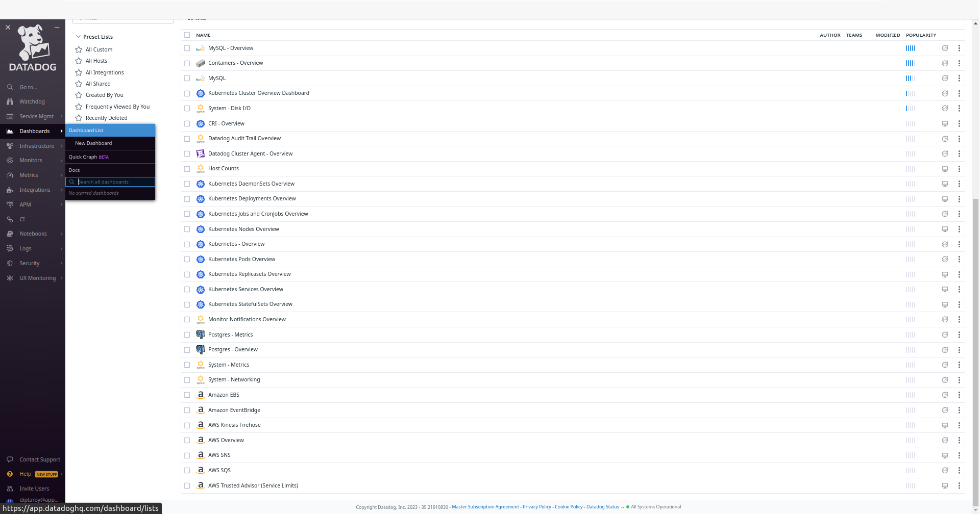Open Watchdog from the sidebar
This screenshot has height=514, width=980.
point(10,101)
